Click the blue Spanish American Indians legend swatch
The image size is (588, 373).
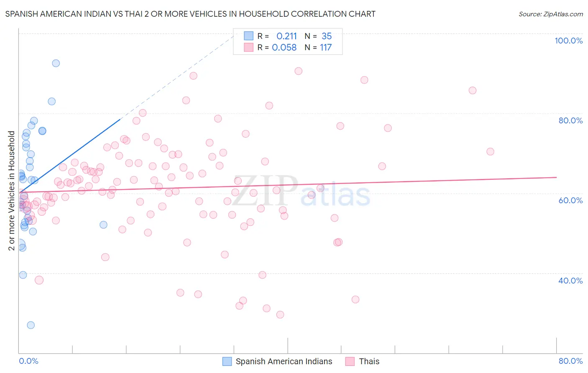227,361
